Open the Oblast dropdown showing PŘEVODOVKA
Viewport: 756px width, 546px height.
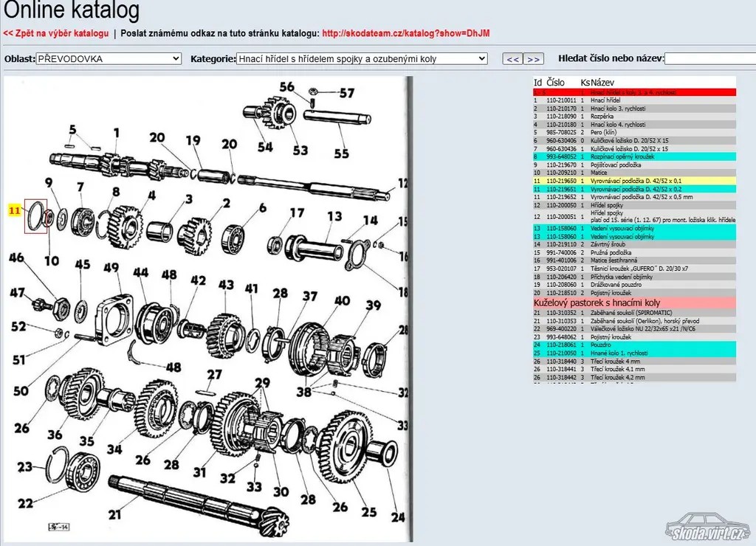(x=109, y=58)
